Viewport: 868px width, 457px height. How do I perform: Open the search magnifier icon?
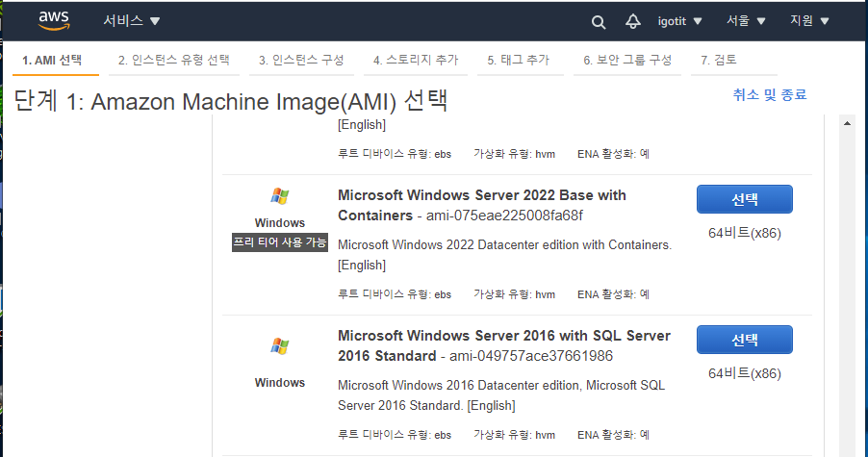tap(599, 21)
